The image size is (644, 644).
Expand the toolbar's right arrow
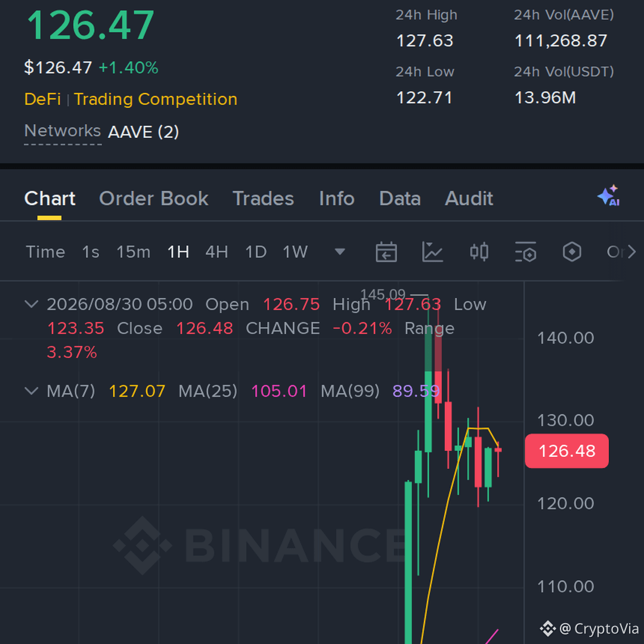[x=631, y=252]
